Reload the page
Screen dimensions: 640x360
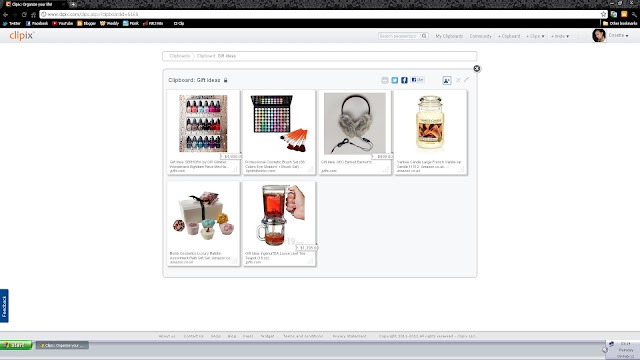(24, 14)
